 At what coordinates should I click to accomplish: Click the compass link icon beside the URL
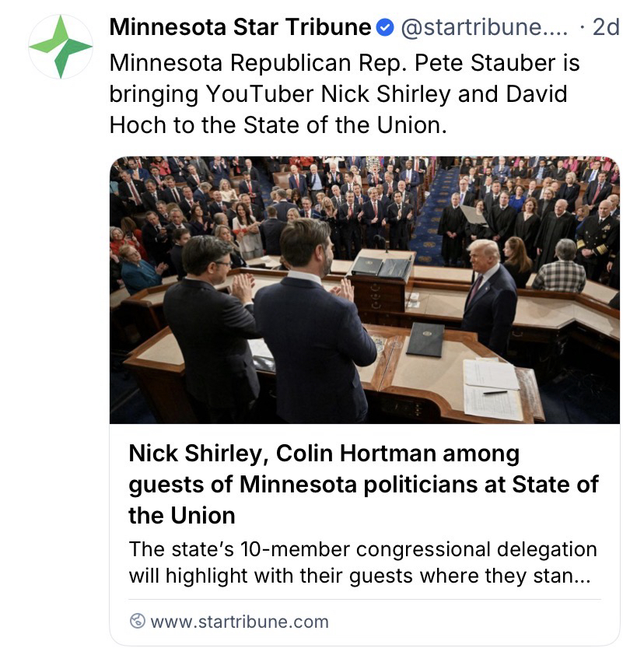pyautogui.click(x=138, y=621)
